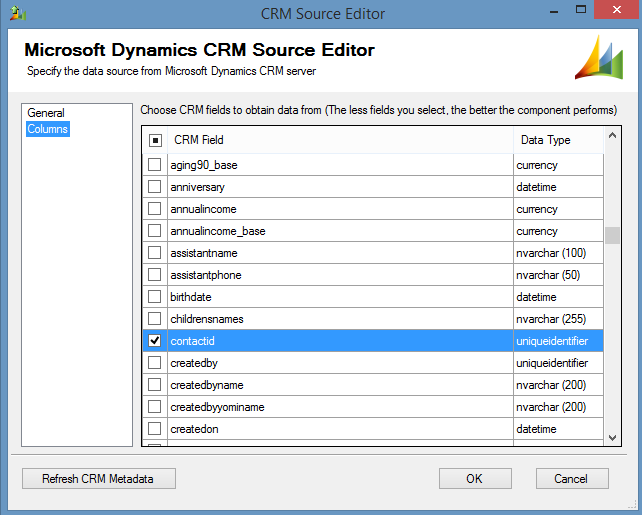Viewport: 642px width, 515px height.
Task: Check the birthdate field checkbox
Action: (155, 297)
